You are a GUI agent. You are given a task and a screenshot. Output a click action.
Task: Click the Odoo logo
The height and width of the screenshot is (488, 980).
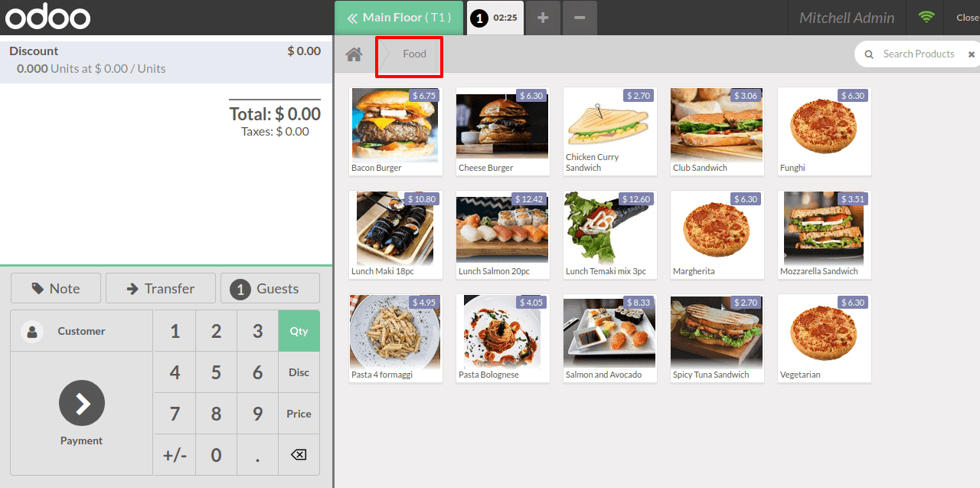[47, 17]
